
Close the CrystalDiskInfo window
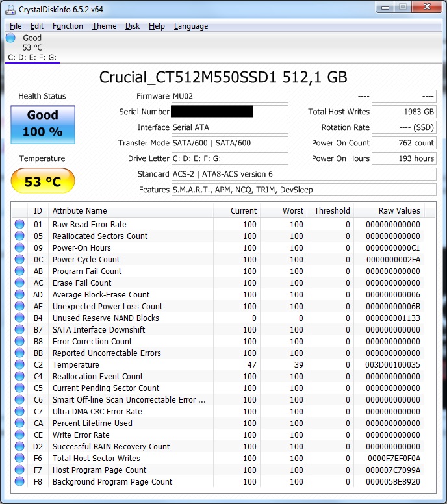[x=427, y=7]
